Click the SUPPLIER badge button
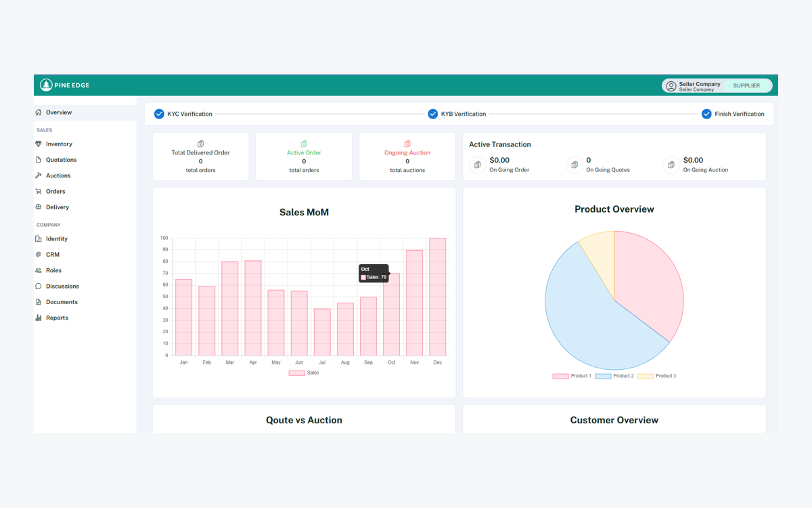Image resolution: width=812 pixels, height=508 pixels. pos(747,85)
